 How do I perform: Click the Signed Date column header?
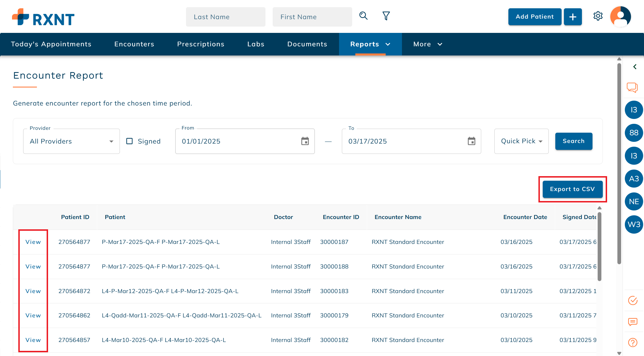pos(579,217)
